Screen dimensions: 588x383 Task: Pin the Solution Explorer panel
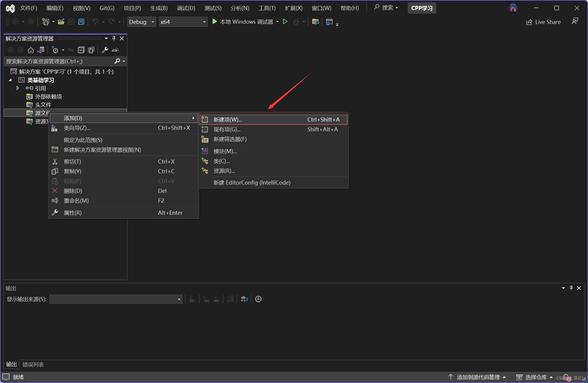(114, 38)
